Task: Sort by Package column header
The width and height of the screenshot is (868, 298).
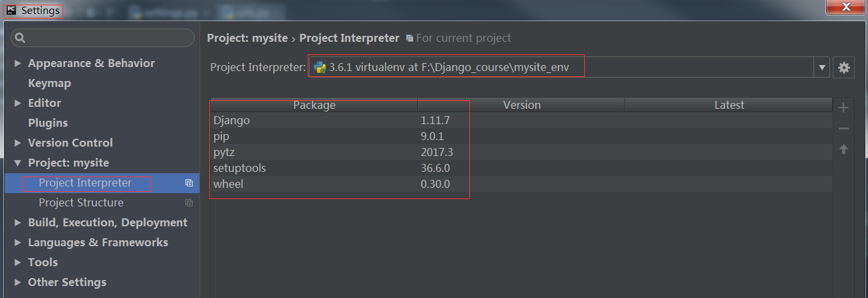Action: [x=314, y=105]
